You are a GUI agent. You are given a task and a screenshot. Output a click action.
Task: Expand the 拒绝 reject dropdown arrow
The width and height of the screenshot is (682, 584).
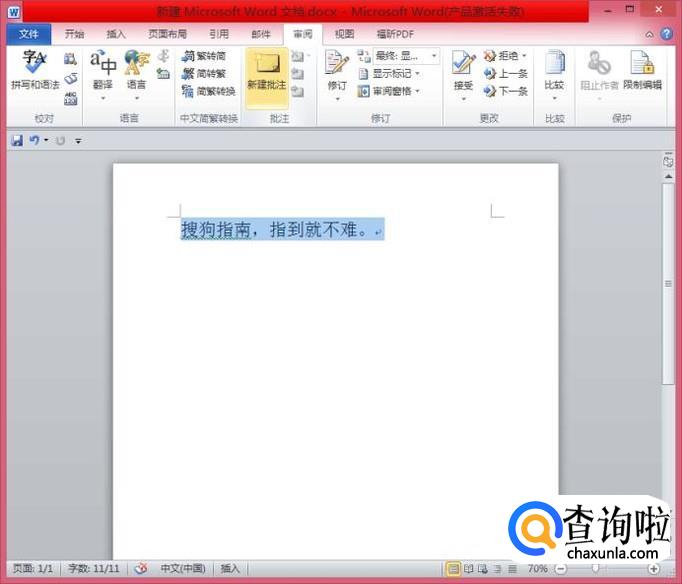tap(525, 56)
